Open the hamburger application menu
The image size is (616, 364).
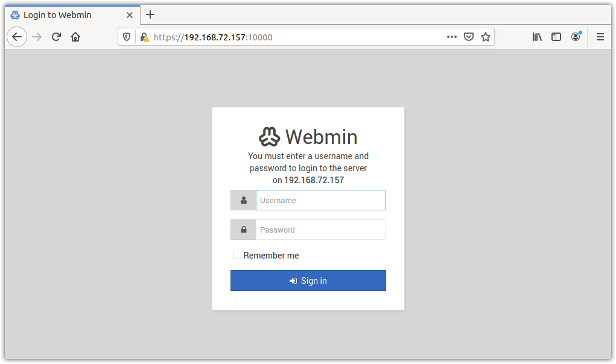pos(600,37)
